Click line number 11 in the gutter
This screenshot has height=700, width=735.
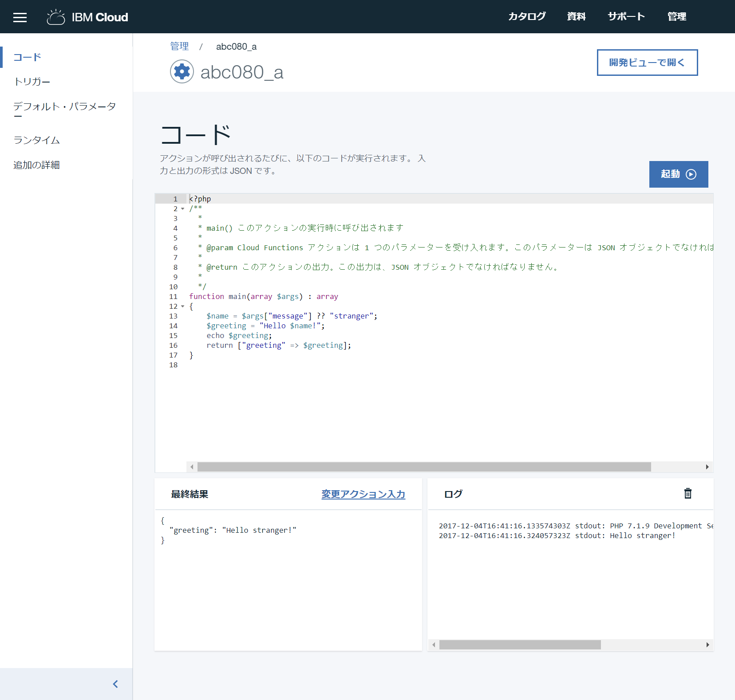coord(173,296)
